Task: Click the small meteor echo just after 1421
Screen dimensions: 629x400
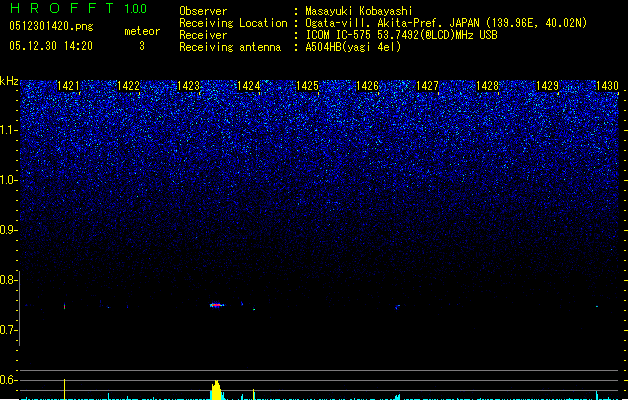Action: 64,307
